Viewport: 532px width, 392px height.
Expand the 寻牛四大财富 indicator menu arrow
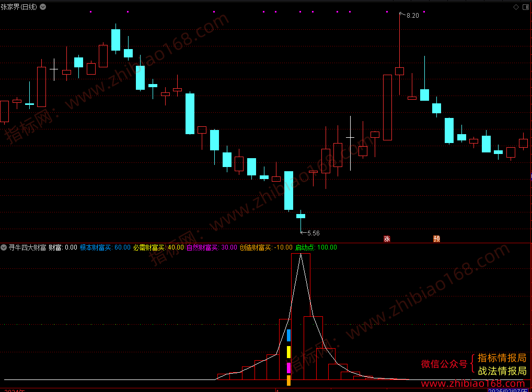pos(4,247)
